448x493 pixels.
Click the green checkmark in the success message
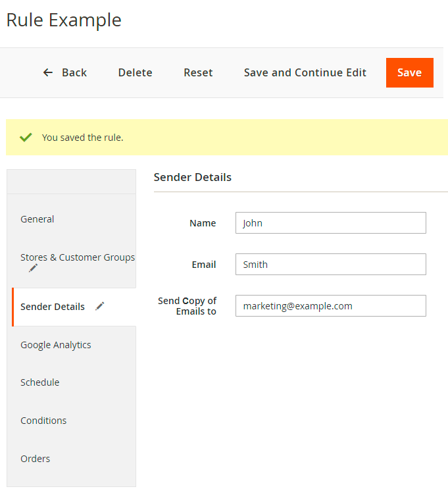26,138
